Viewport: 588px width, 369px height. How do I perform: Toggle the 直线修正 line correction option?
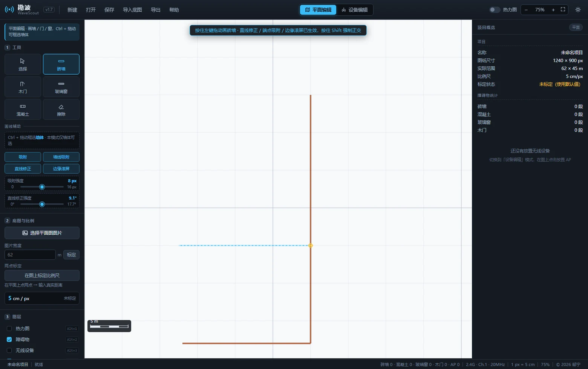[x=23, y=169]
